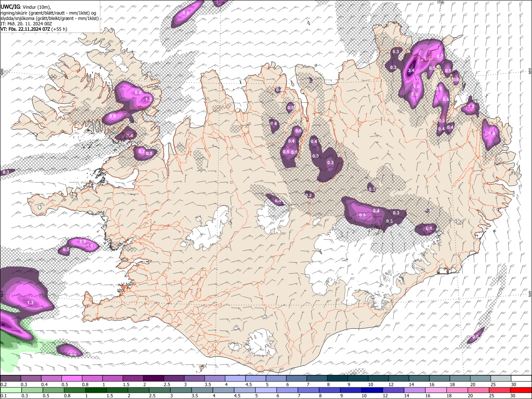
Task: Click the 3.4 snowfall value on the map
Action: coord(411,71)
